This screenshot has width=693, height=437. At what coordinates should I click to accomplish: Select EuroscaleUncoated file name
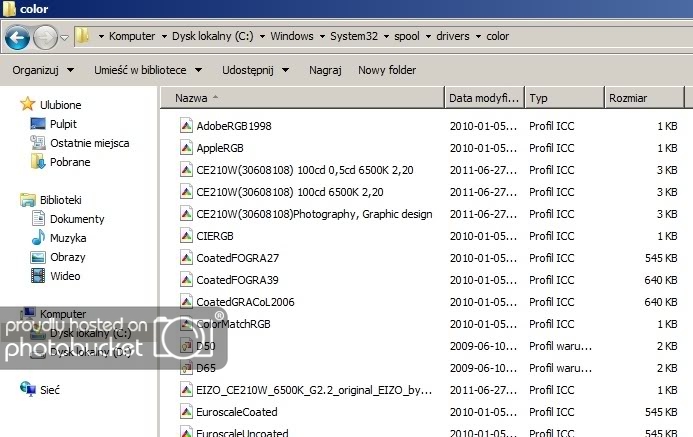[242, 433]
